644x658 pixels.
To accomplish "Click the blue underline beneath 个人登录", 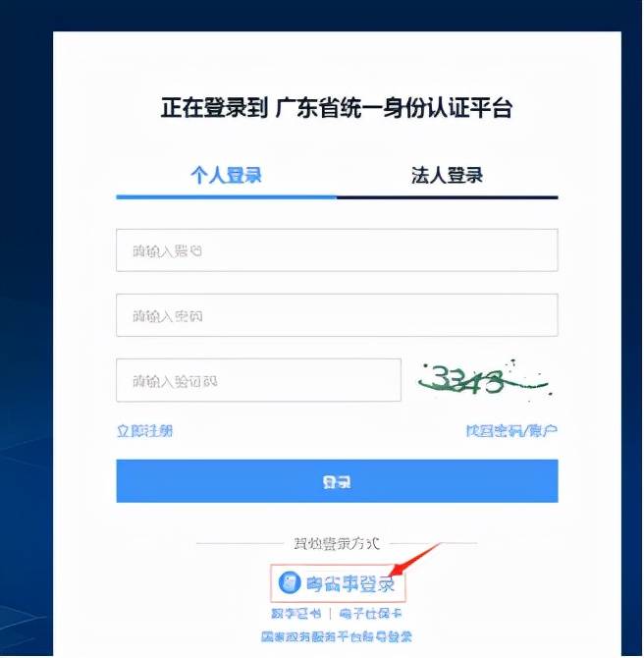I will coord(226,196).
